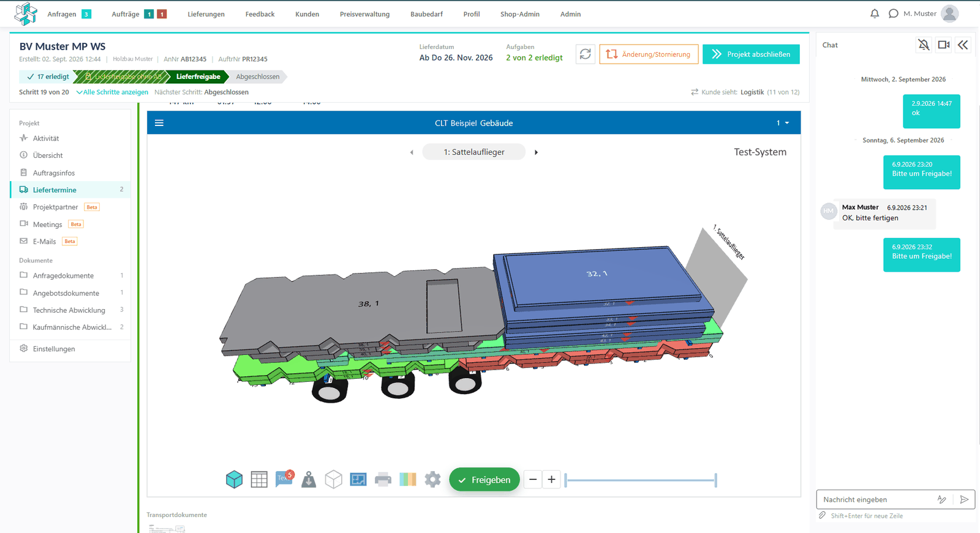Open Projektpartner in sidebar
Image resolution: width=980 pixels, height=533 pixels.
(x=70, y=207)
